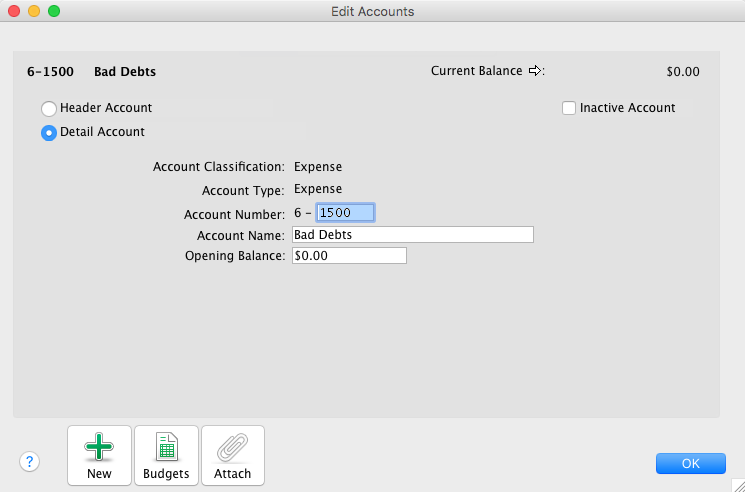Minimize the Edit Accounts window
This screenshot has width=745, height=492.
[34, 12]
